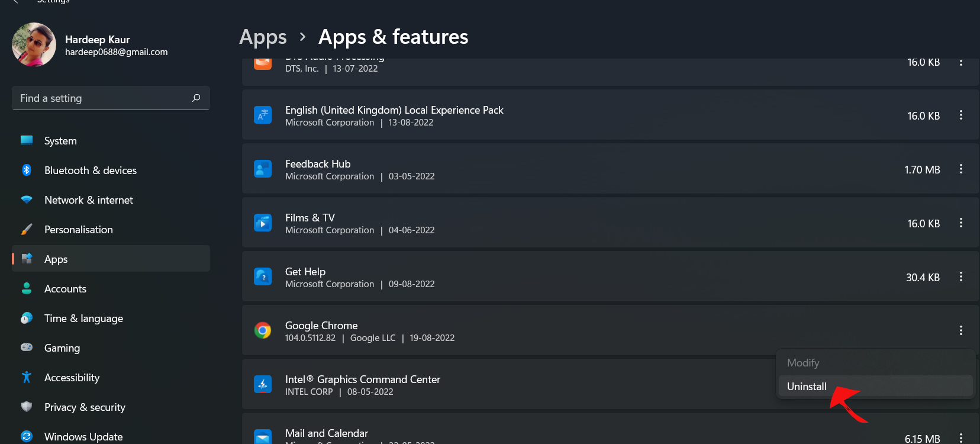Screen dimensions: 980x444
Task: Click the Feedback Hub app icon
Action: pos(263,169)
